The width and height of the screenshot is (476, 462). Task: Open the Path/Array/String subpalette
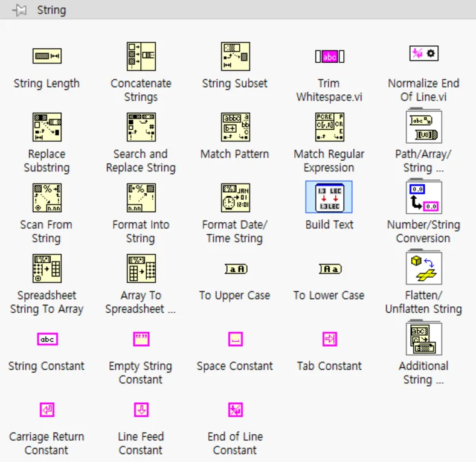424,126
